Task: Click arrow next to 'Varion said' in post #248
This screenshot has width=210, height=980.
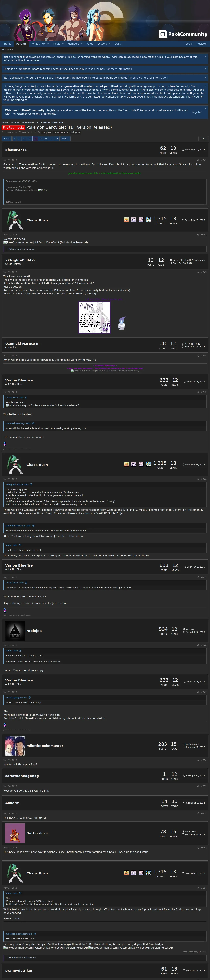Action: click(x=20, y=651)
